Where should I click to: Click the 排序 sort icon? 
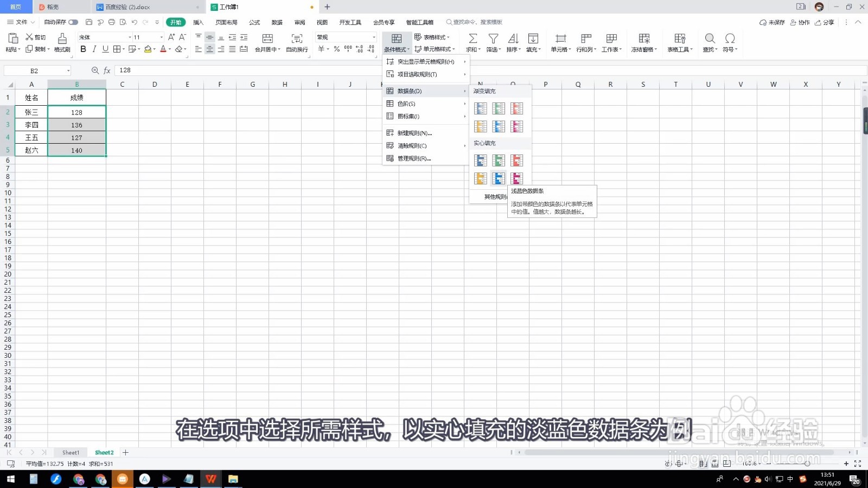click(x=513, y=38)
